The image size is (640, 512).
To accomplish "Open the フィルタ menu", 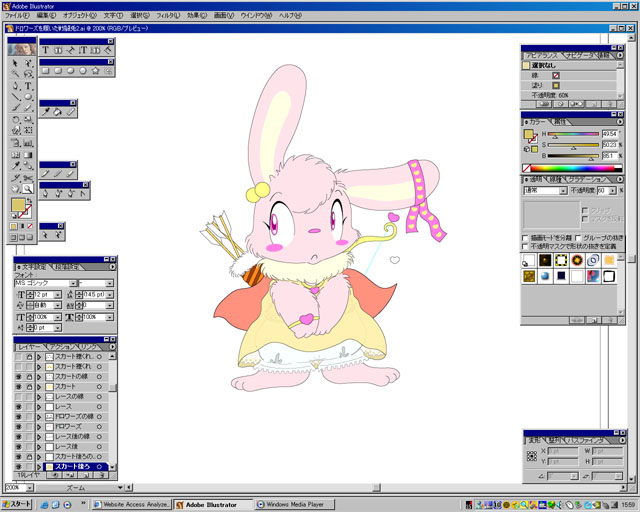I will tap(168, 16).
